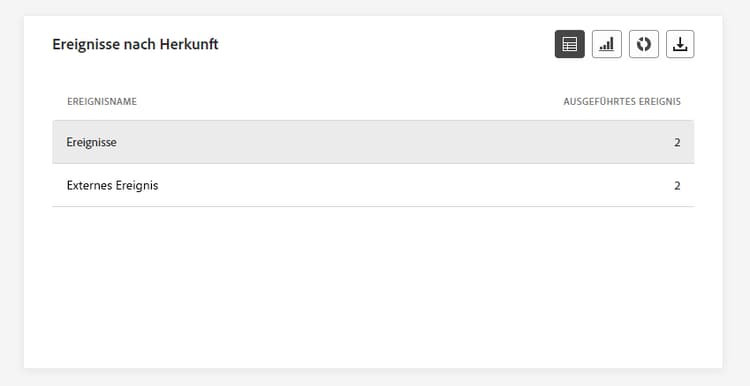Click the Ereignisse event name text
Screen dimensions: 750x386
(x=91, y=143)
